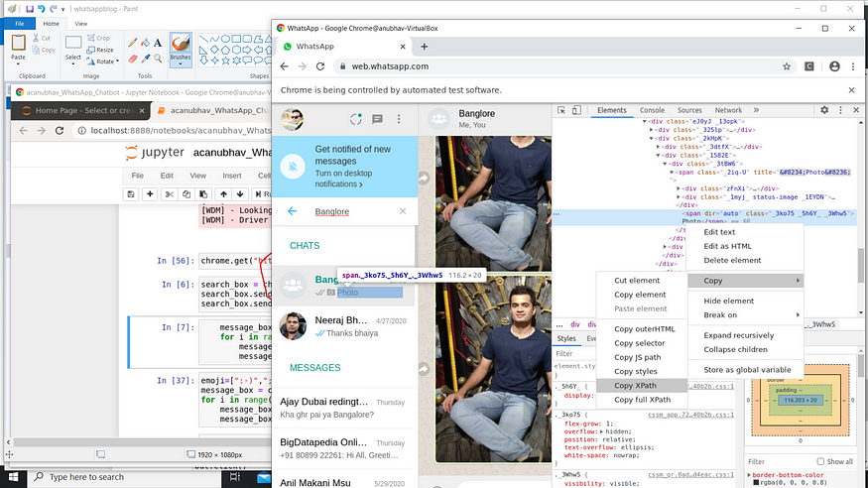Viewport: 868px width, 488px height.
Task: Insert cell below with plus icon in Jupyter
Action: pos(150,194)
